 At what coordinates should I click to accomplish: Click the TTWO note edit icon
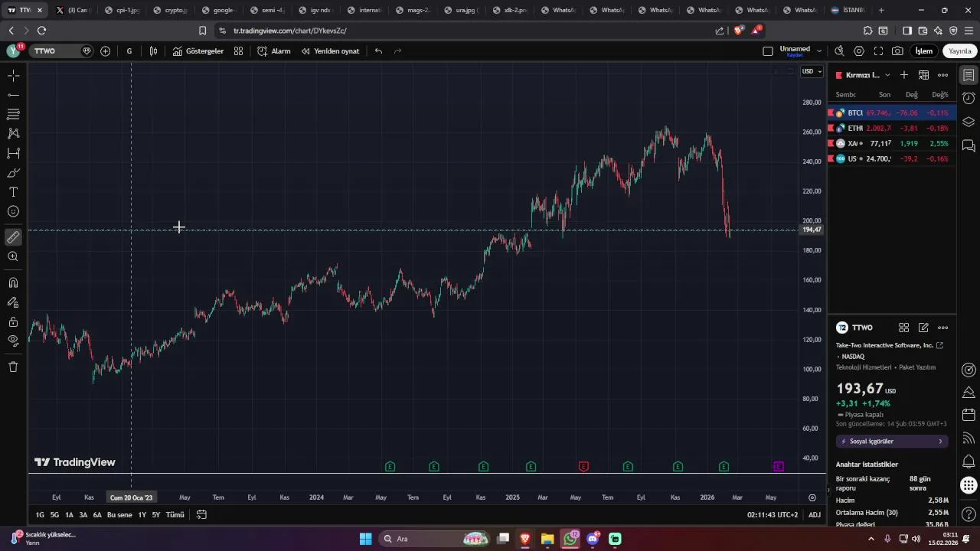coord(924,328)
